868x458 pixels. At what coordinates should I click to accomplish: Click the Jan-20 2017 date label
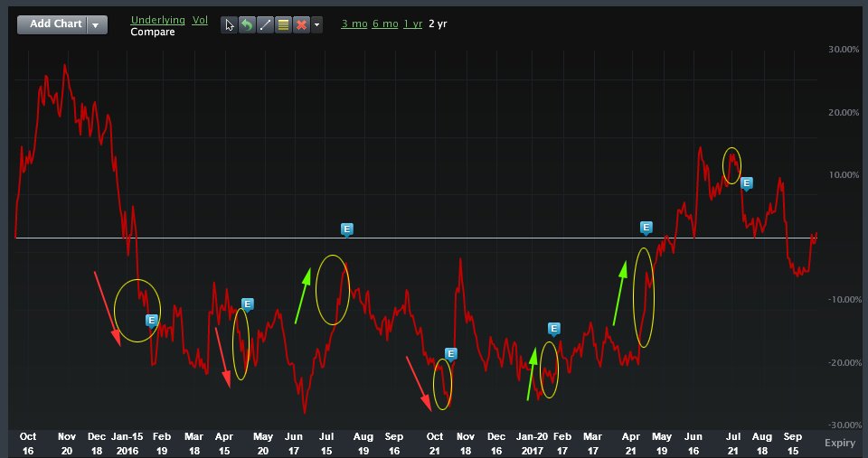(532, 444)
